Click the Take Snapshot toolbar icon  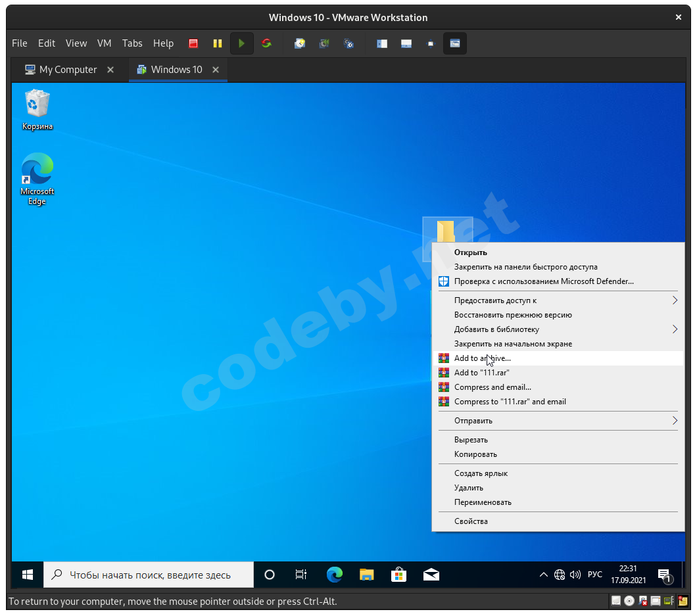300,43
